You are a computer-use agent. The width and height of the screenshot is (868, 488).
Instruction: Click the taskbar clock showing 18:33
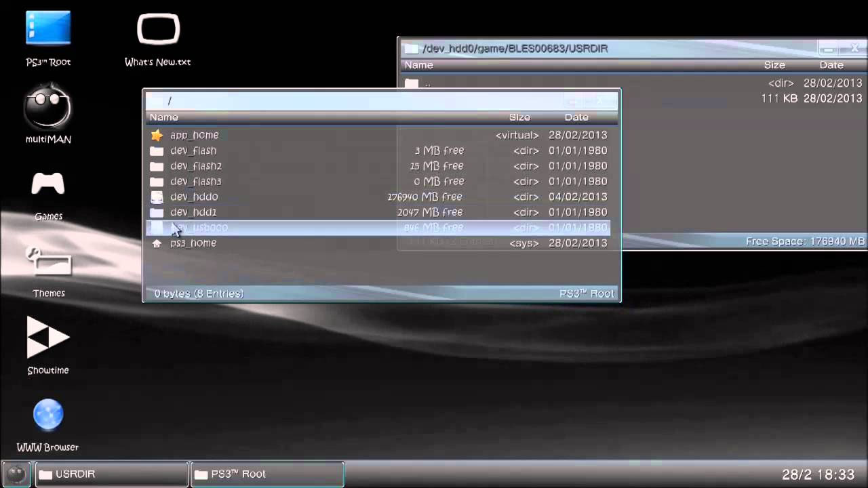point(818,474)
